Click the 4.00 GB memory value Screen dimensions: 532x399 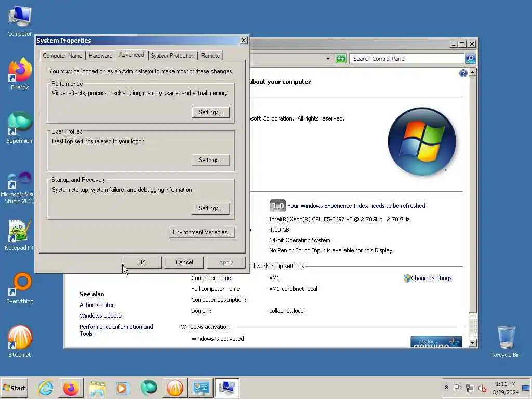(279, 230)
